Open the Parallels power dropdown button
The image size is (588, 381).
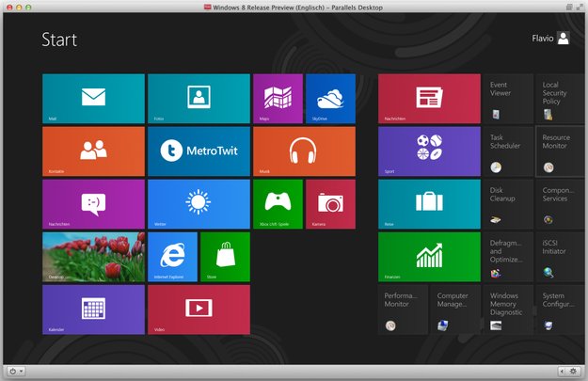coord(16,372)
